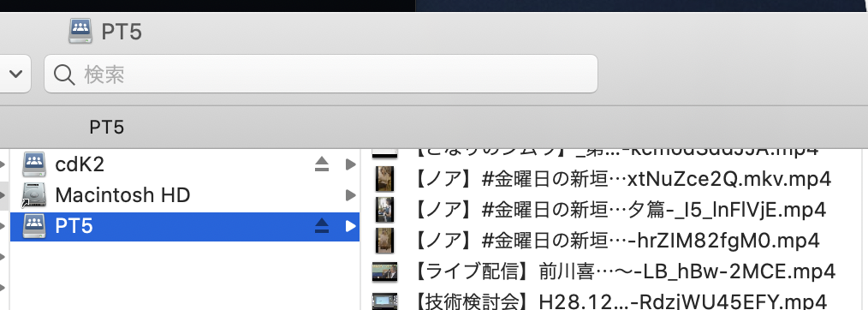
Task: Click the search magnifier icon
Action: click(x=64, y=75)
